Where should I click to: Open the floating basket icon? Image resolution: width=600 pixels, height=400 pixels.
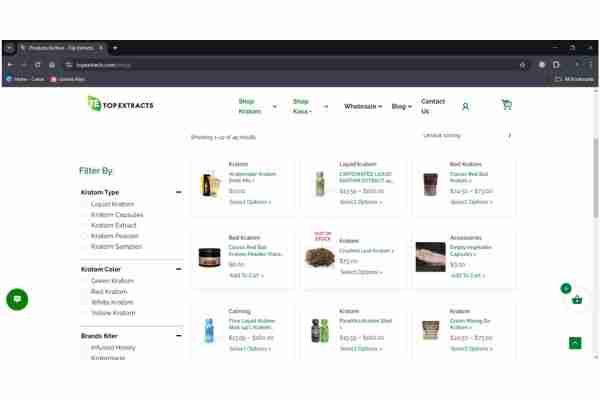tap(577, 300)
